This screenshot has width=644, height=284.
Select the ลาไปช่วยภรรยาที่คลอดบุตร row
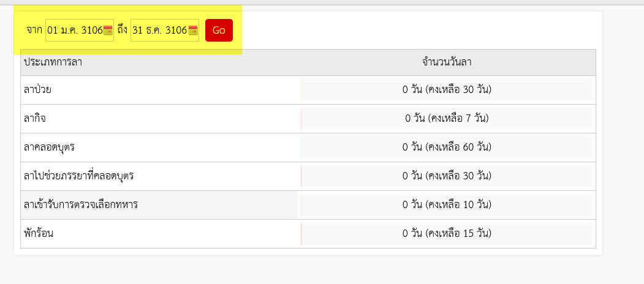(308, 176)
